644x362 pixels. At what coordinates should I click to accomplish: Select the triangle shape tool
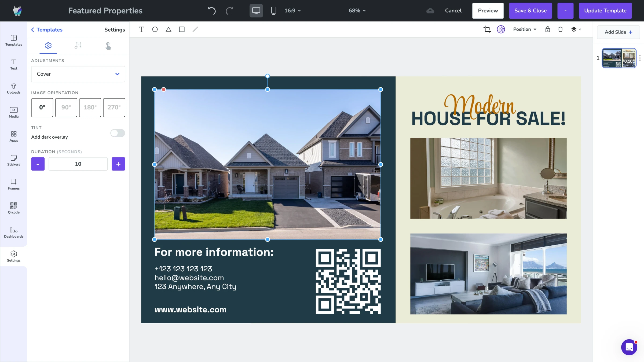pos(169,29)
